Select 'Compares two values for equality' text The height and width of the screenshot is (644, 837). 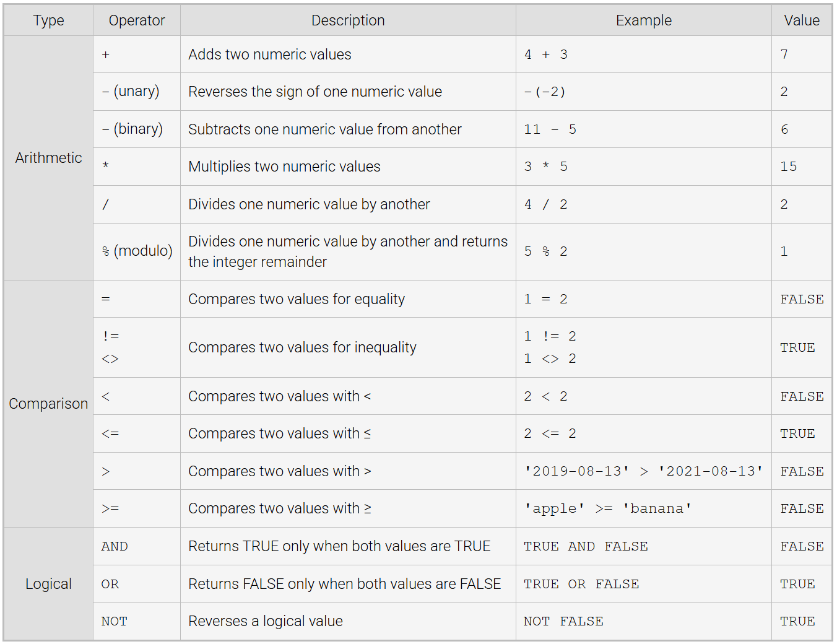(x=297, y=299)
